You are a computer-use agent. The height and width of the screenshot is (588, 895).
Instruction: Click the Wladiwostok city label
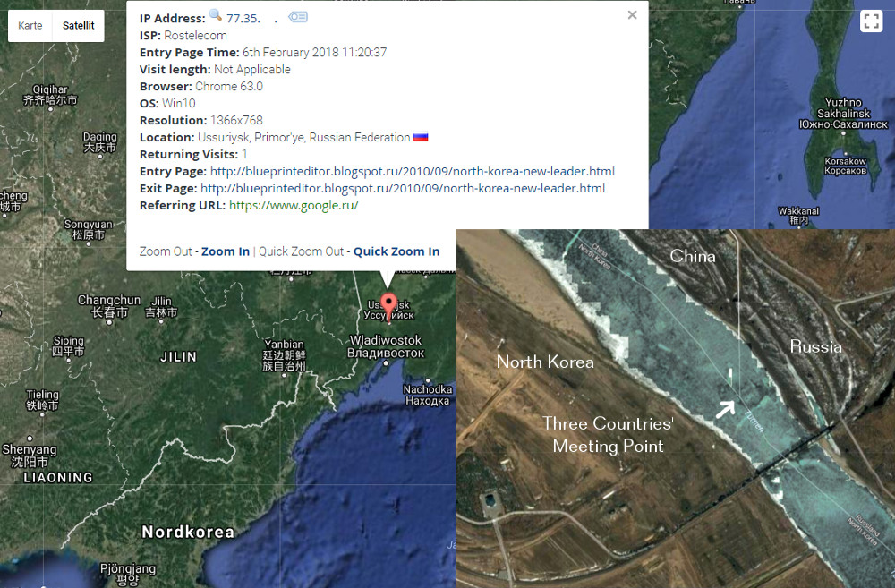point(386,346)
